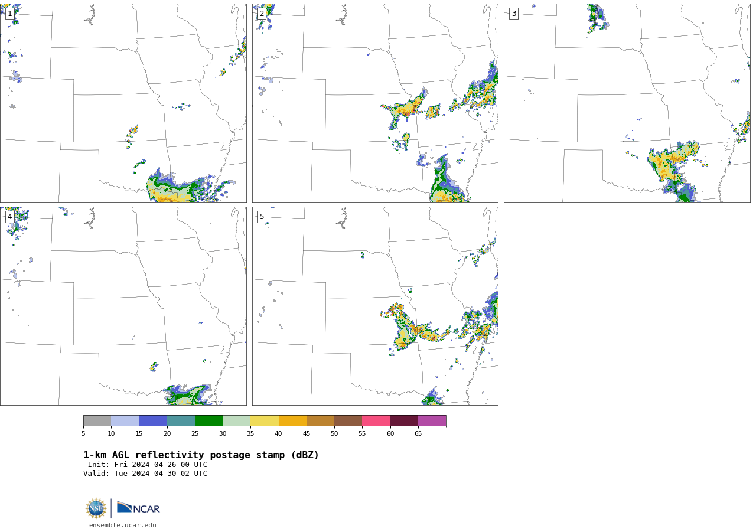Image resolution: width=756 pixels, height=532 pixels.
Task: Click the pink 55-60 dBZ swatch
Action: (376, 421)
